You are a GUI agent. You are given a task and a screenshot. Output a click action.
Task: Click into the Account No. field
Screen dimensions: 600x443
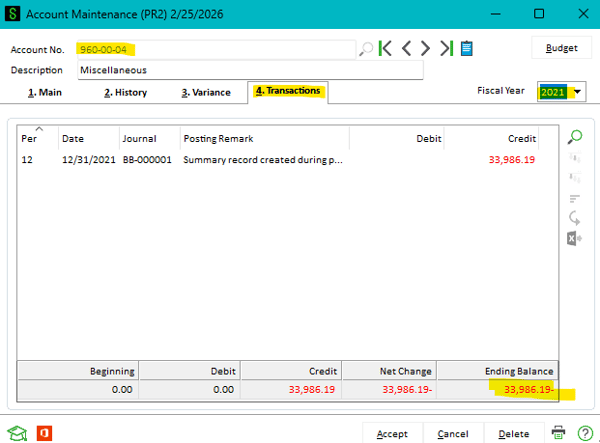[x=215, y=49]
